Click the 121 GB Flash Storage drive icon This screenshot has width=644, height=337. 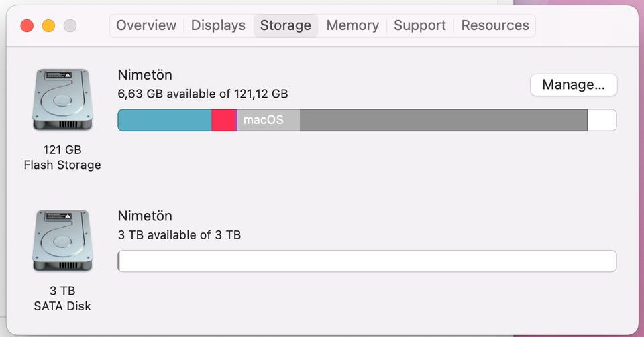click(62, 100)
